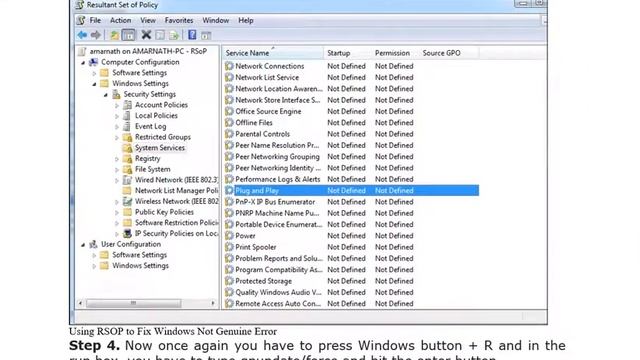
Task: Select System Services in the tree
Action: click(x=160, y=148)
